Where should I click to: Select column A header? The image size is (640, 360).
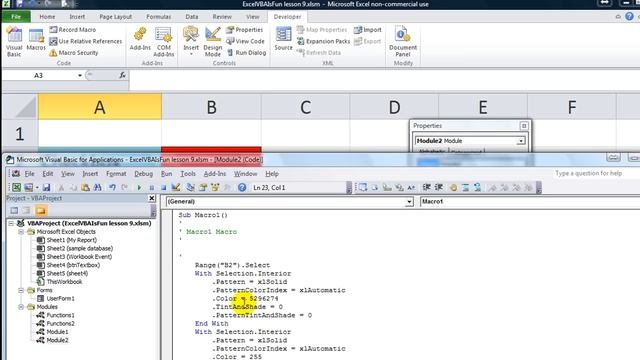click(x=100, y=107)
